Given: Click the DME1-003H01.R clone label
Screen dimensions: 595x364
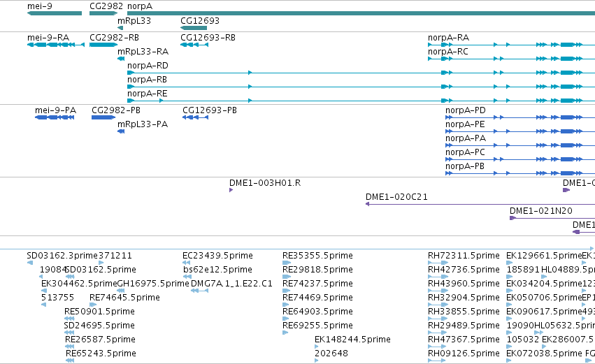Looking at the screenshot, I should [x=265, y=183].
